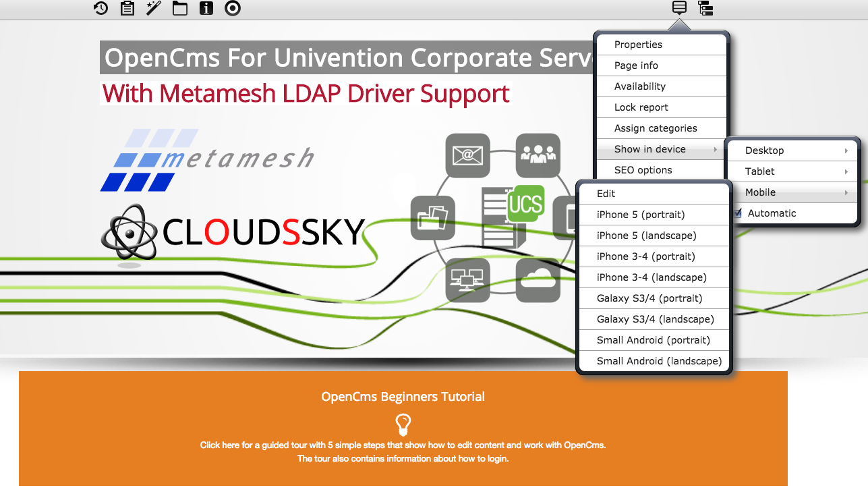Click the files folder icon in diagram

(x=432, y=218)
